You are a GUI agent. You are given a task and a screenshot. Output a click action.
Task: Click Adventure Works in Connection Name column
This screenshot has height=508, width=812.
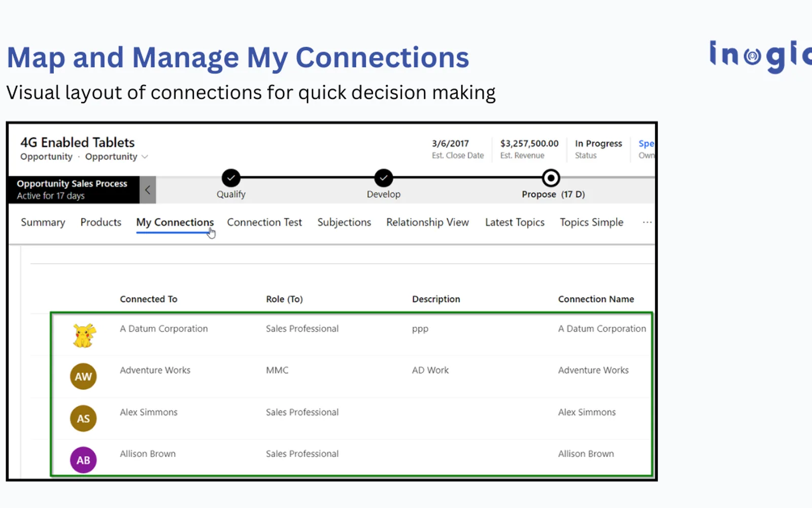coord(593,370)
